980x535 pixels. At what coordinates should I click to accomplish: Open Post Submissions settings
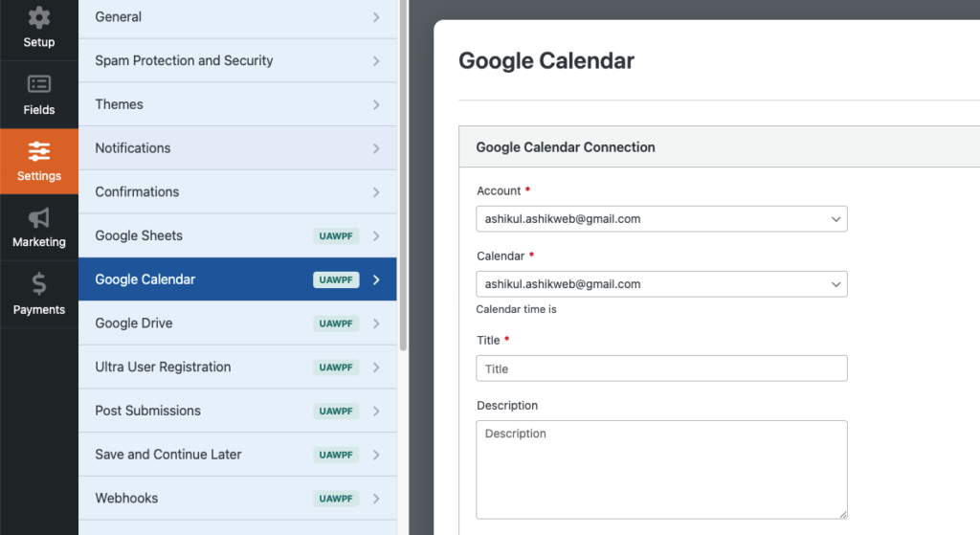[x=147, y=411]
